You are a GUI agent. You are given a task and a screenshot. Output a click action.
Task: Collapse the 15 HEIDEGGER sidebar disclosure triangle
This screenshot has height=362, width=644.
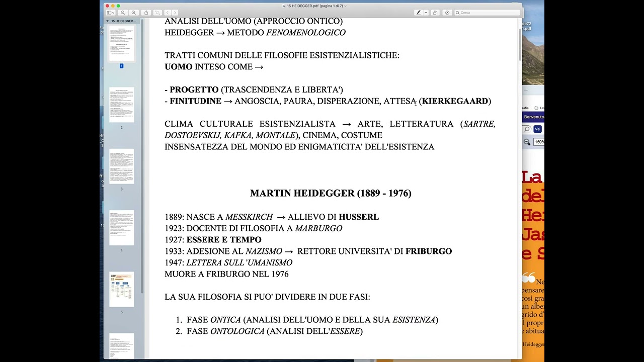(107, 21)
